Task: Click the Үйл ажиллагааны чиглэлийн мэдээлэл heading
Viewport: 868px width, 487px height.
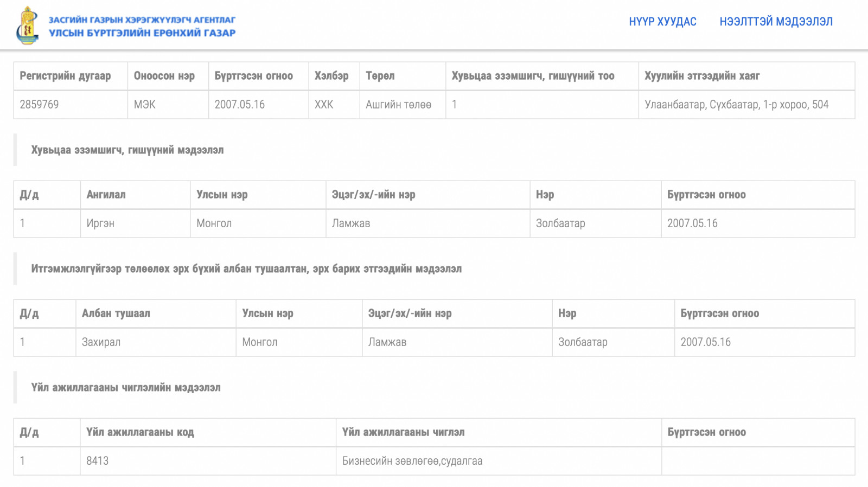Action: (x=126, y=388)
